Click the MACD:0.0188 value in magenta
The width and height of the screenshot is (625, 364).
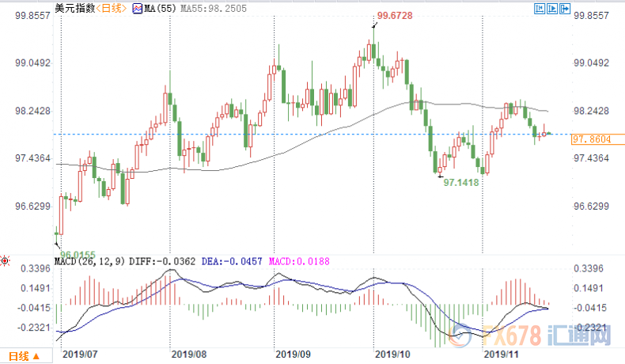coord(299,262)
